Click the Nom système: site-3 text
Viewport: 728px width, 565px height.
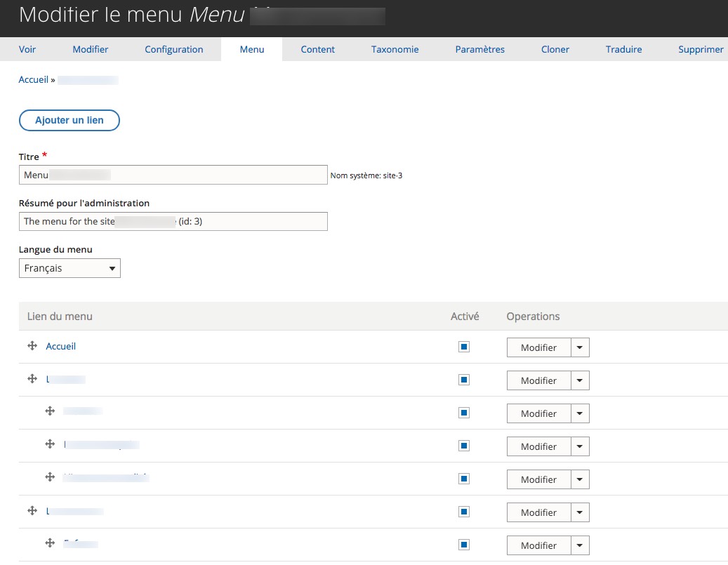[366, 175]
